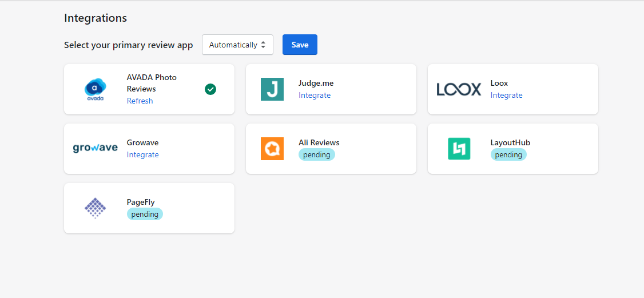Click the green checkmark on AVADA card
Image resolution: width=644 pixels, height=298 pixels.
click(x=210, y=89)
